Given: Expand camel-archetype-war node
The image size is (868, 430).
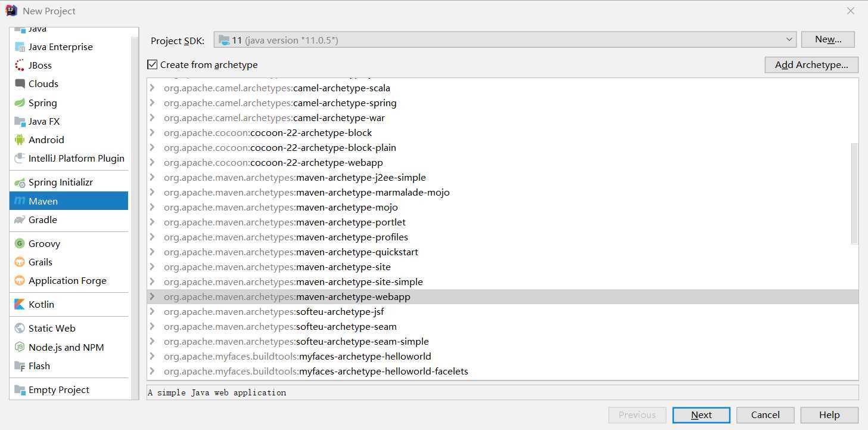Looking at the screenshot, I should pyautogui.click(x=153, y=117).
